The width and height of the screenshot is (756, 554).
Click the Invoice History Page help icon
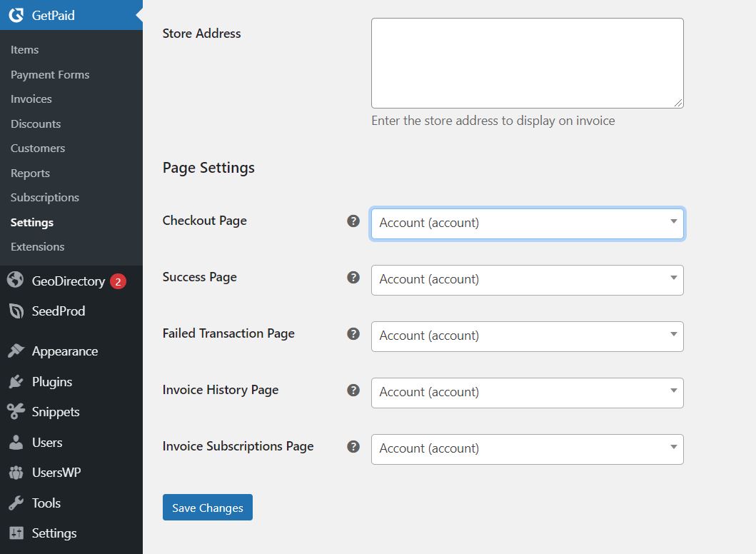(353, 390)
